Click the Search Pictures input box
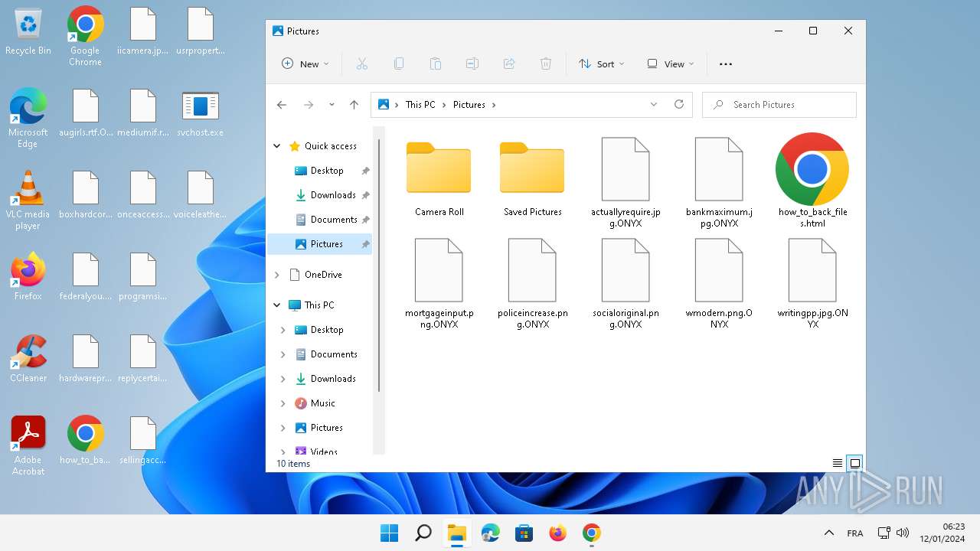980x551 pixels. point(779,105)
